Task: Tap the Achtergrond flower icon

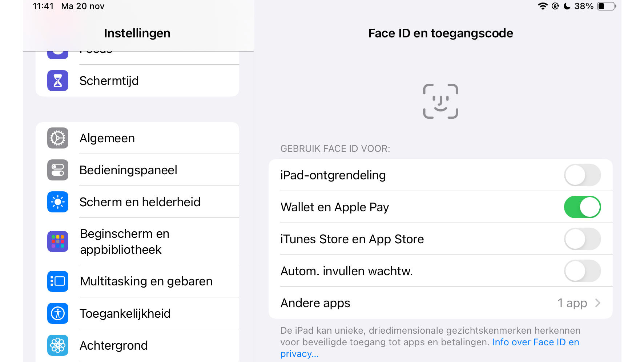Action: 58,345
